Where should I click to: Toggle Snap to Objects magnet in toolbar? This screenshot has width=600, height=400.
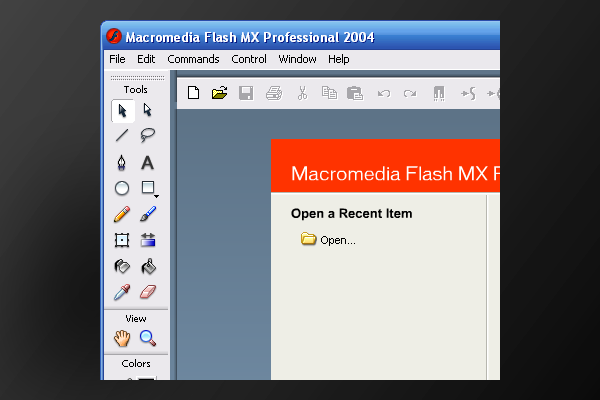[438, 94]
